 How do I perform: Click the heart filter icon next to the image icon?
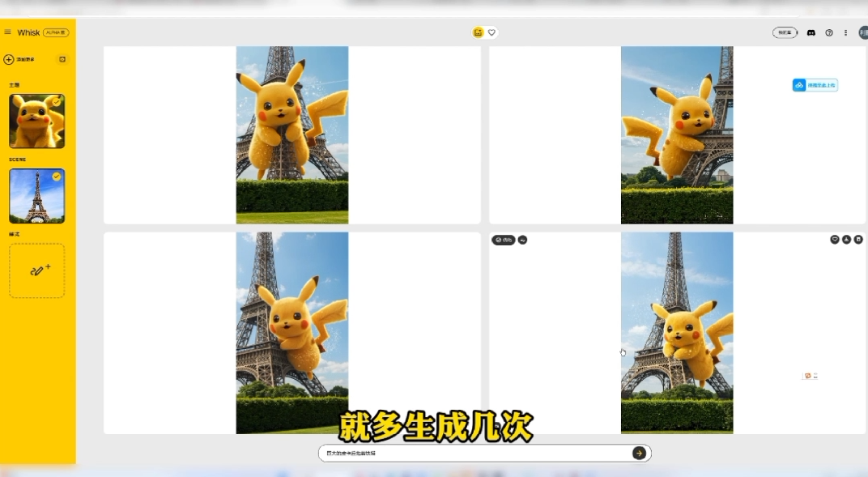(x=491, y=32)
